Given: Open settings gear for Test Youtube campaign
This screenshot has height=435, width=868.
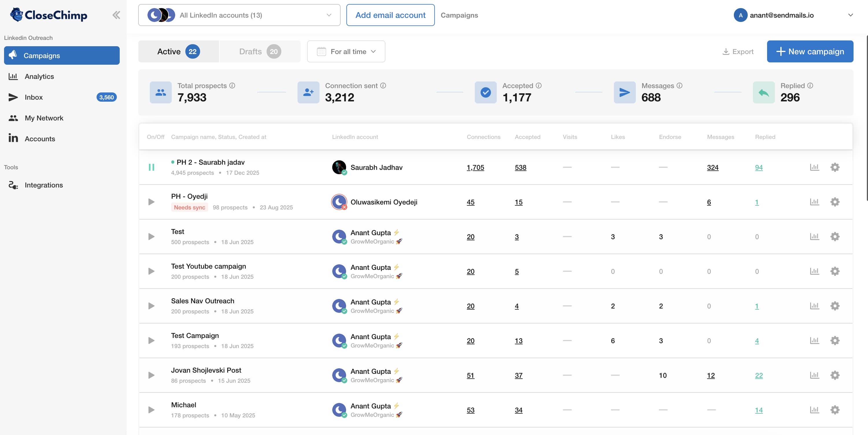Looking at the screenshot, I should pos(835,271).
